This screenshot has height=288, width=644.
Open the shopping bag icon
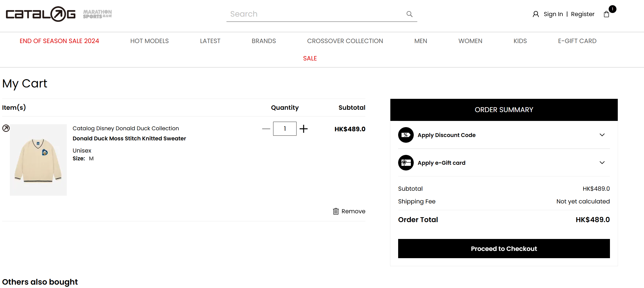point(606,14)
